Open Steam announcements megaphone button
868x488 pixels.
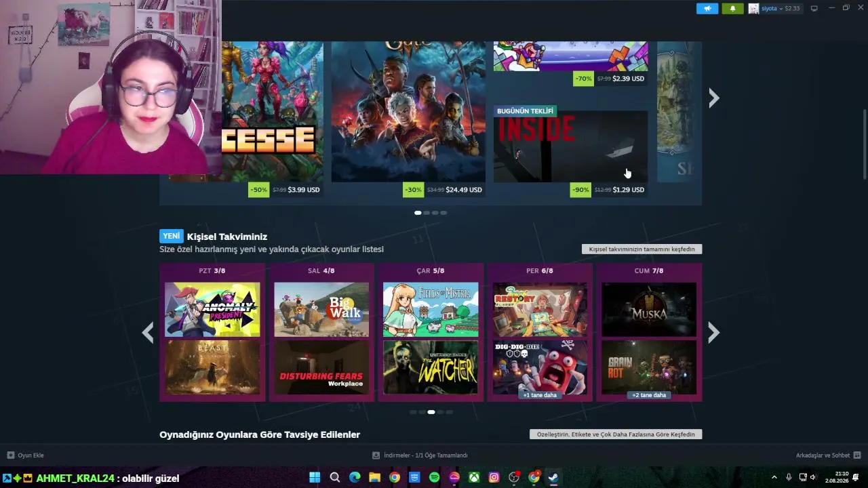pos(707,9)
